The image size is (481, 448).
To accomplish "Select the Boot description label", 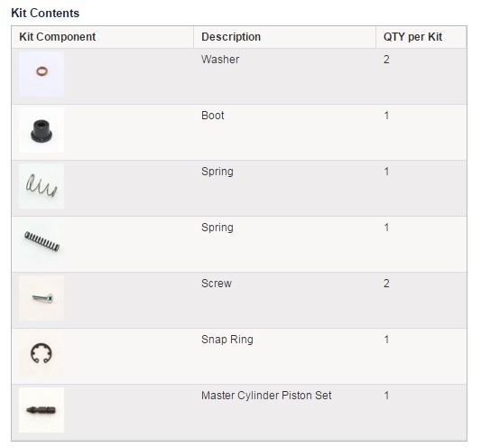I will (213, 116).
